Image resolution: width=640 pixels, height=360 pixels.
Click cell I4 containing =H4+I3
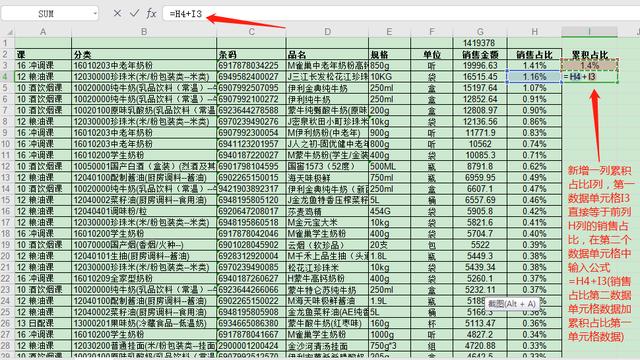click(589, 76)
